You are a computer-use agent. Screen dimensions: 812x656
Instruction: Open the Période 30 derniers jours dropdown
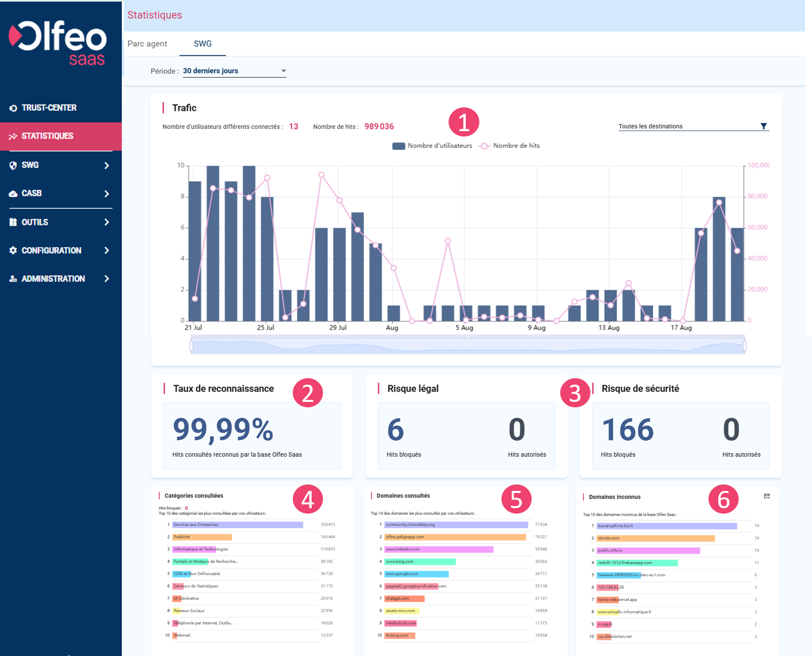pyautogui.click(x=234, y=71)
